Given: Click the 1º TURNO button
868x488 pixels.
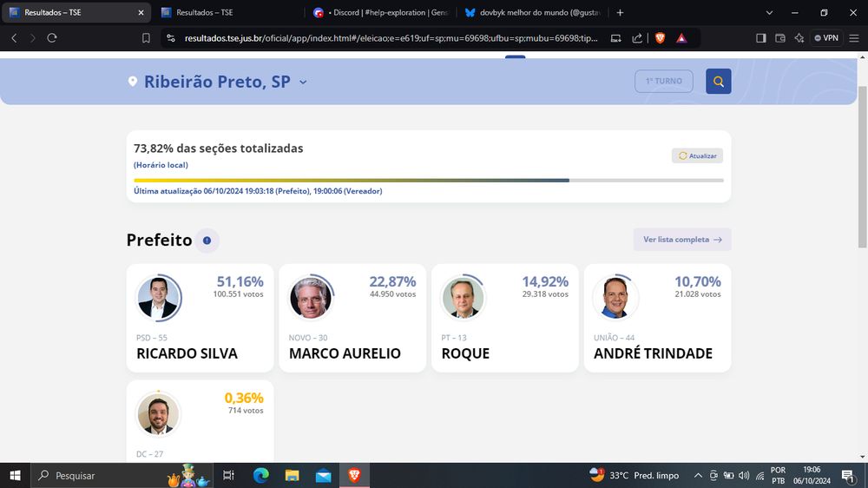Looking at the screenshot, I should click(664, 82).
